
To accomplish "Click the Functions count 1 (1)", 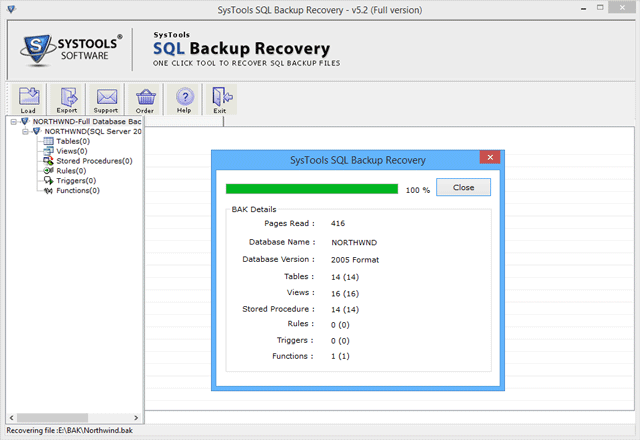I will pyautogui.click(x=340, y=356).
